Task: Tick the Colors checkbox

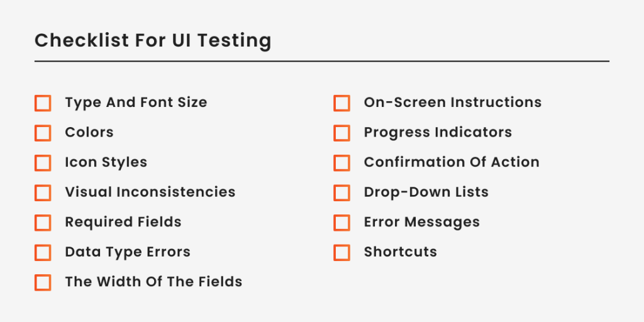Action: pos(43,133)
